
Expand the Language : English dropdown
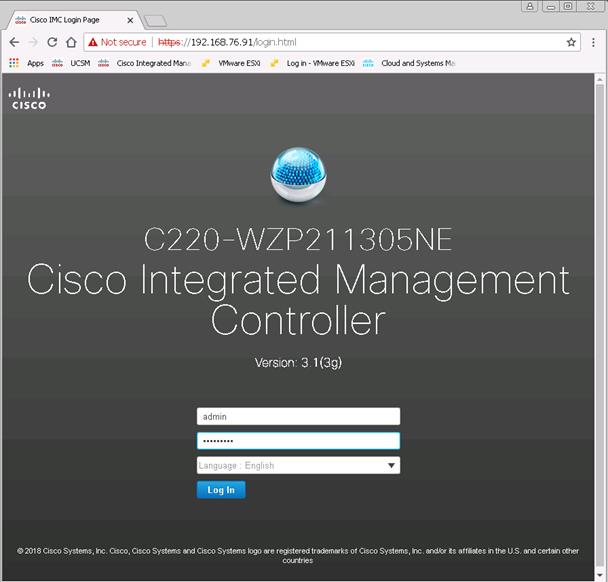coord(298,465)
